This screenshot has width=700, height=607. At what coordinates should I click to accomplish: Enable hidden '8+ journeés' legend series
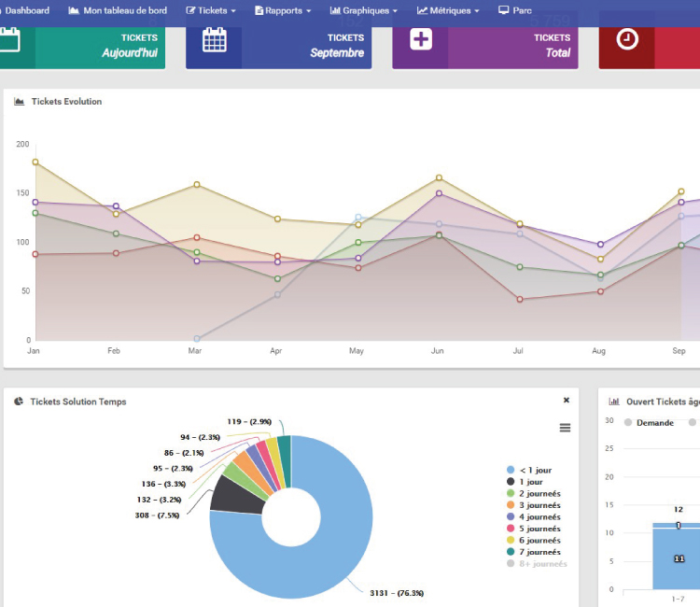(537, 563)
